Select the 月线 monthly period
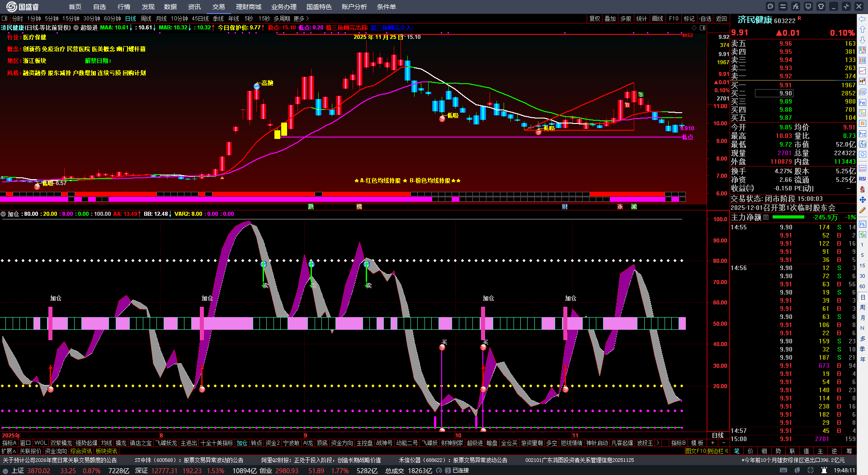Image resolution: width=868 pixels, height=475 pixels. click(x=161, y=19)
